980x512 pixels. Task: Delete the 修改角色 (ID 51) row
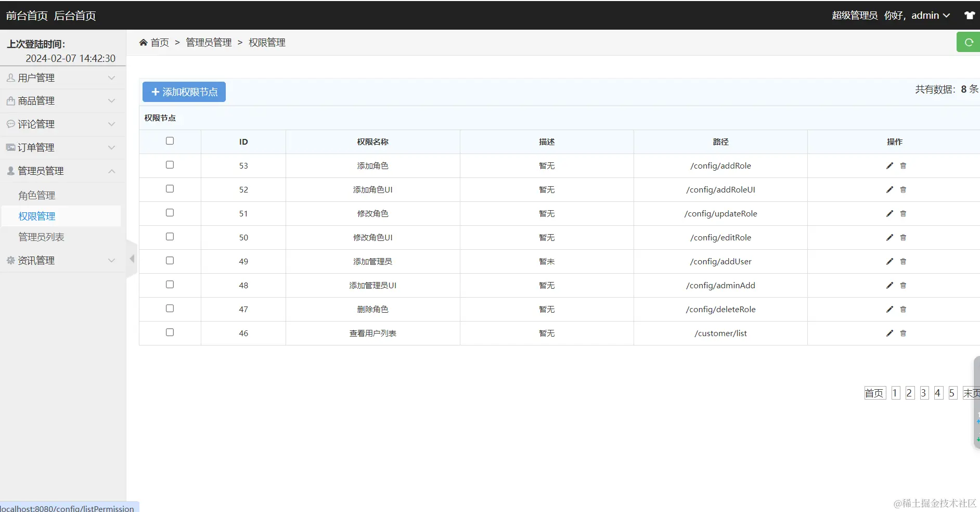point(903,213)
